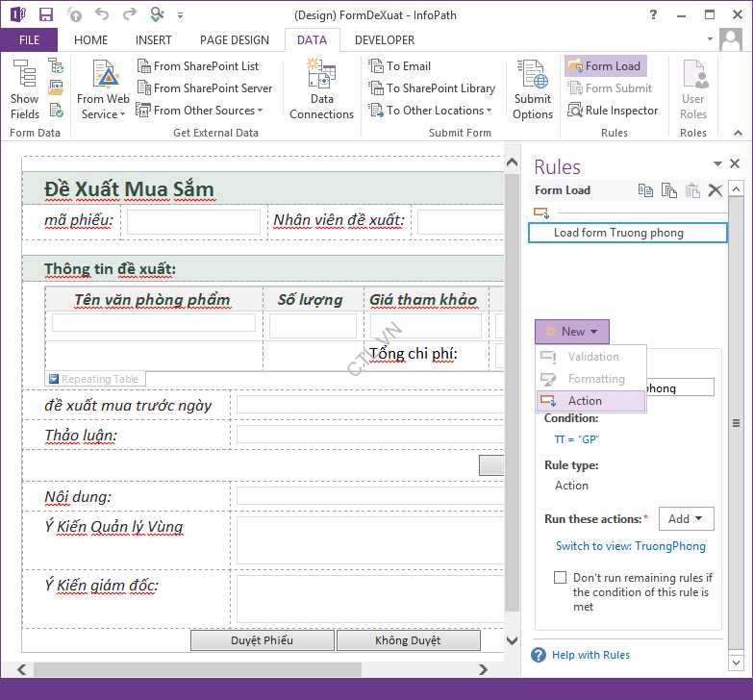Click the Save icon in quick access toolbar
This screenshot has width=753, height=700.
tap(46, 14)
